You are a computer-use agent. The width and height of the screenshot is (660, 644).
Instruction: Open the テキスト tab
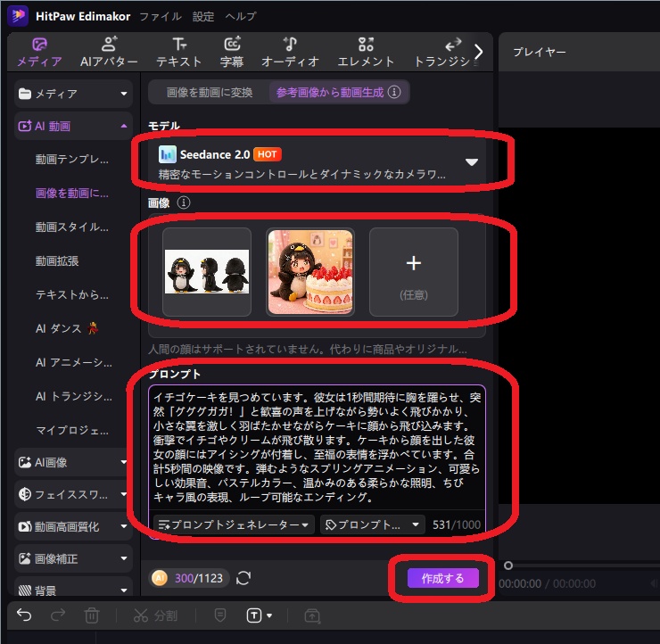click(x=179, y=53)
